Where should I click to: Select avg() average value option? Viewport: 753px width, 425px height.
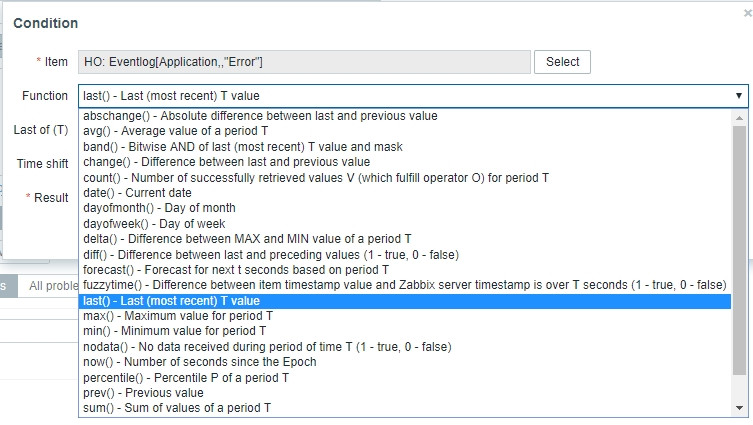(404, 131)
